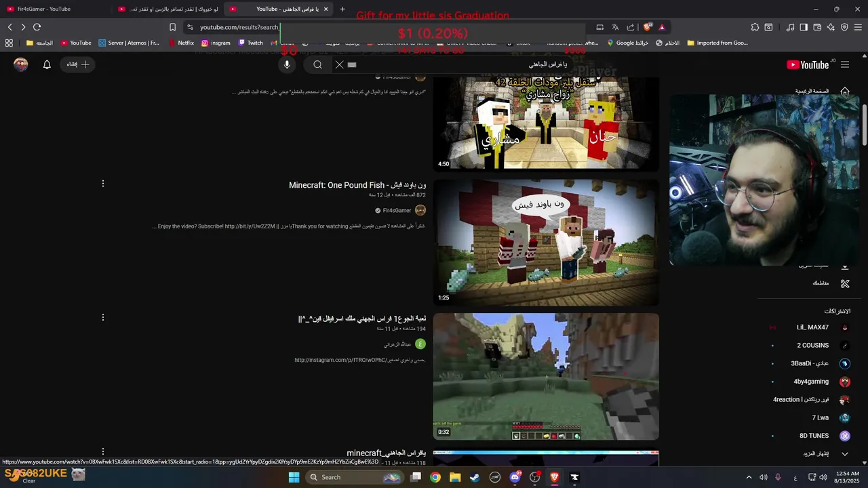Viewport: 868px width, 488px height.
Task: Close the active YouTube search tab
Action: point(325,9)
